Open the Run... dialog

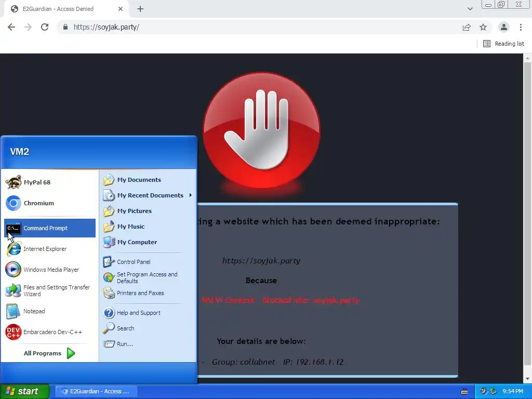[x=148, y=344]
